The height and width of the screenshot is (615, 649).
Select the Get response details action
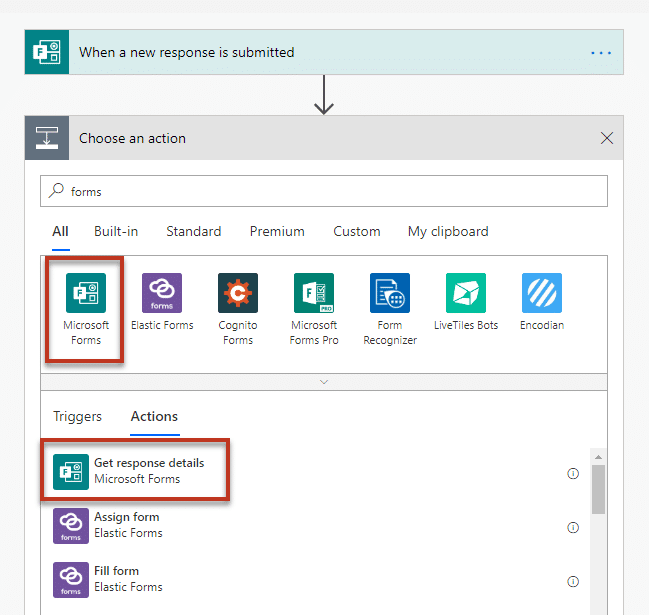149,471
